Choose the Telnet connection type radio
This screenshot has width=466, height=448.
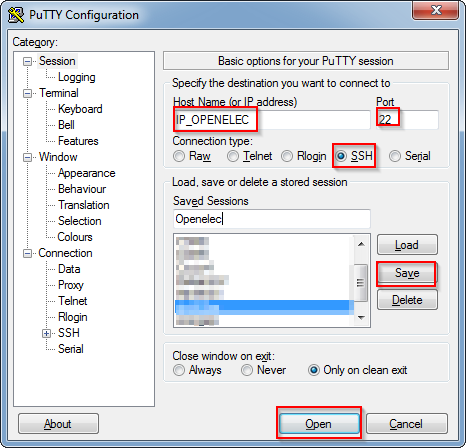coord(233,156)
